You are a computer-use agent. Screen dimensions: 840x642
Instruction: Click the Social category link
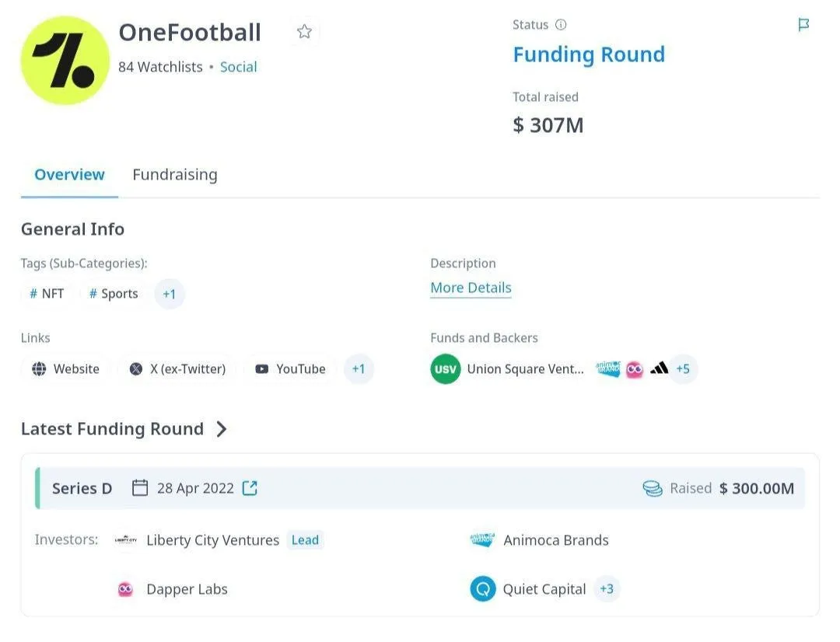(x=238, y=67)
